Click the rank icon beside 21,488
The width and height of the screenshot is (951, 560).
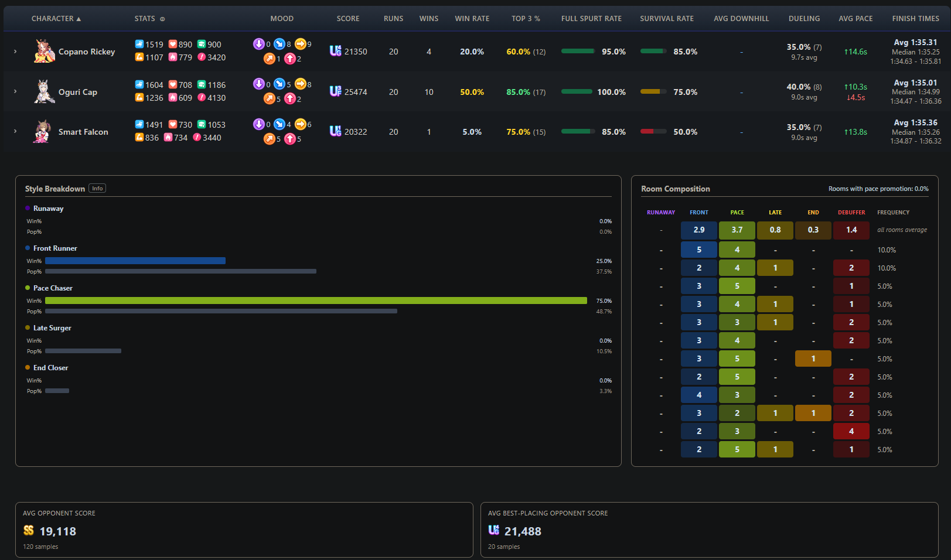click(494, 530)
